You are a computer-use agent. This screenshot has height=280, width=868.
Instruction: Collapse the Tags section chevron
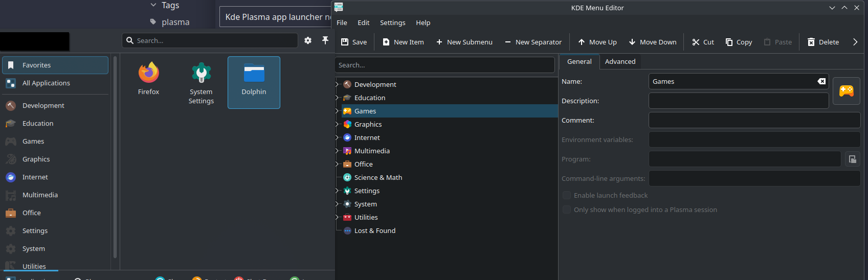[153, 5]
